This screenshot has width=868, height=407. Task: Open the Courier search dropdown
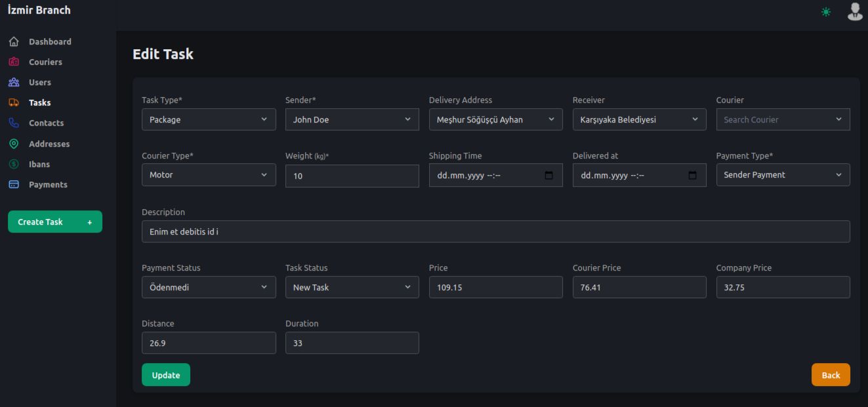[x=783, y=120]
